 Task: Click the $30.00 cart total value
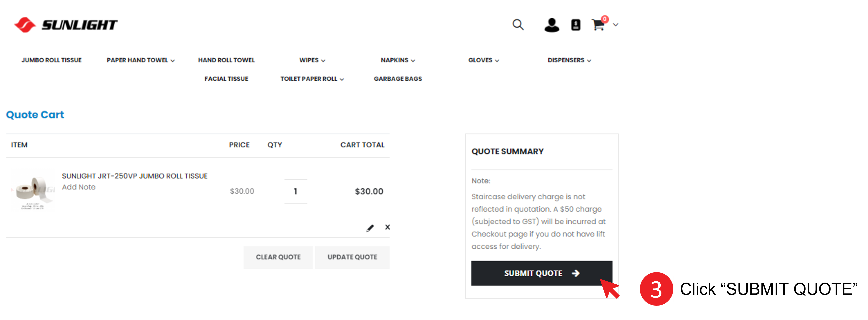pos(369,191)
